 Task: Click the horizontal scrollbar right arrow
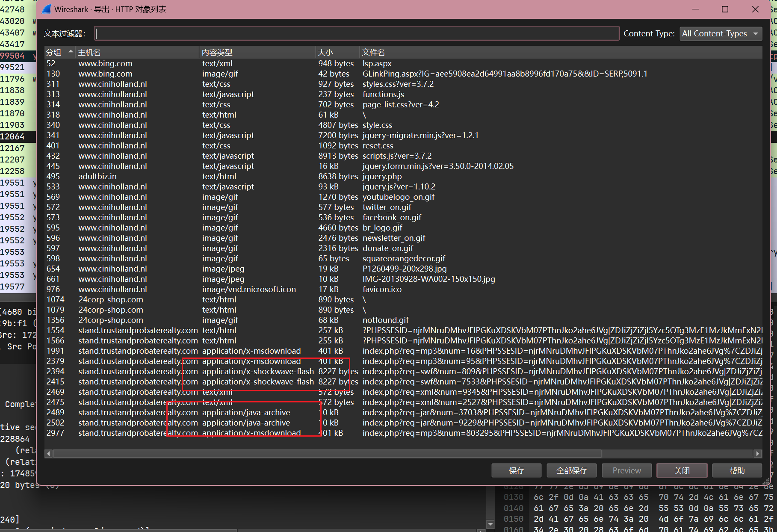(x=757, y=454)
